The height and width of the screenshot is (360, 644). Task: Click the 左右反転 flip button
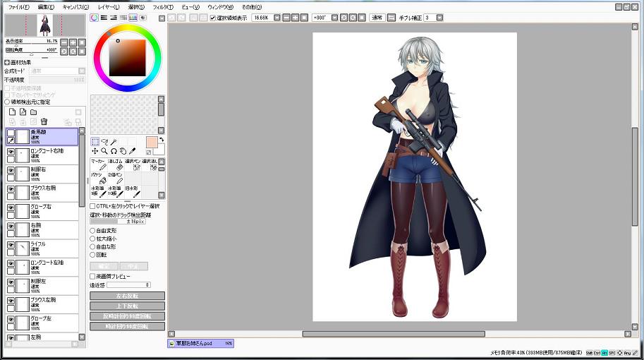[127, 296]
